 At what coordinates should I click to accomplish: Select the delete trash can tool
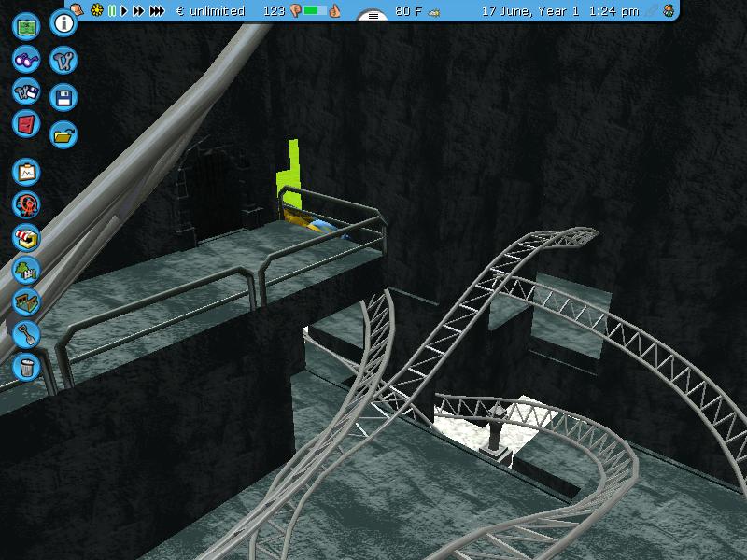(x=26, y=367)
